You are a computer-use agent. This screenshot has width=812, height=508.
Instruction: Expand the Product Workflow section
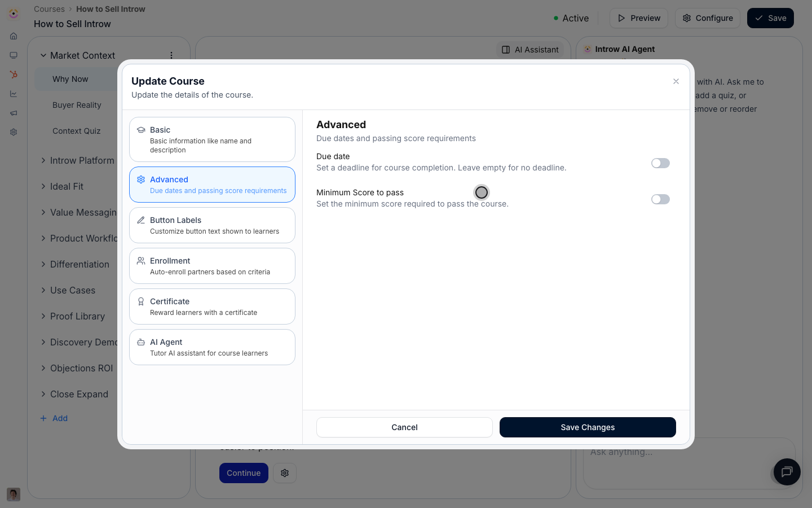43,238
